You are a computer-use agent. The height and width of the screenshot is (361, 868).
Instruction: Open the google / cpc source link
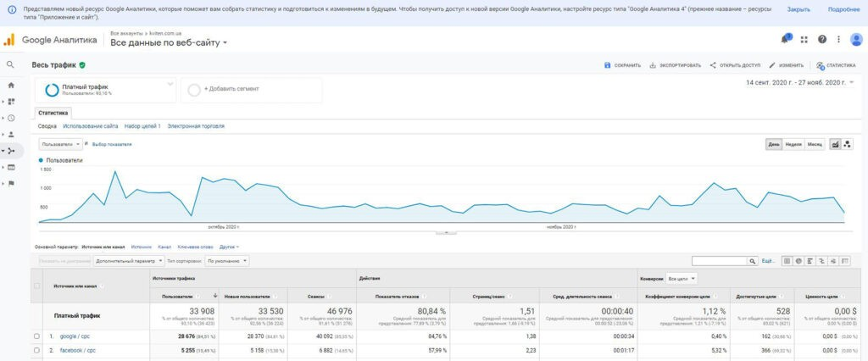point(75,336)
